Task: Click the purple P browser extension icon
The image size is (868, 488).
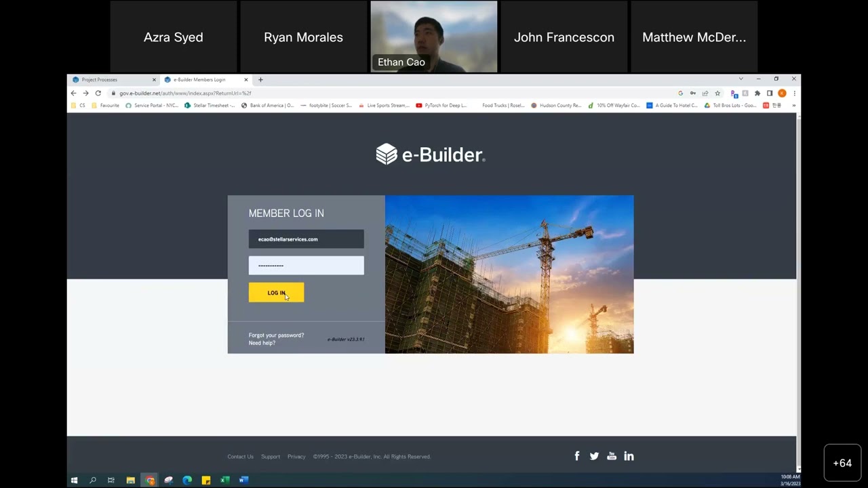Action: click(734, 94)
